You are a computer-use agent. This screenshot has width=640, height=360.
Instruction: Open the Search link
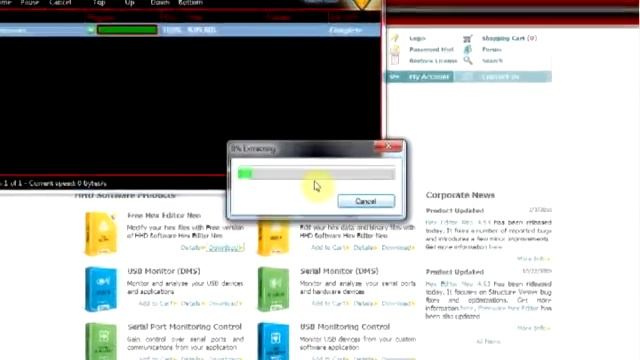click(x=492, y=61)
